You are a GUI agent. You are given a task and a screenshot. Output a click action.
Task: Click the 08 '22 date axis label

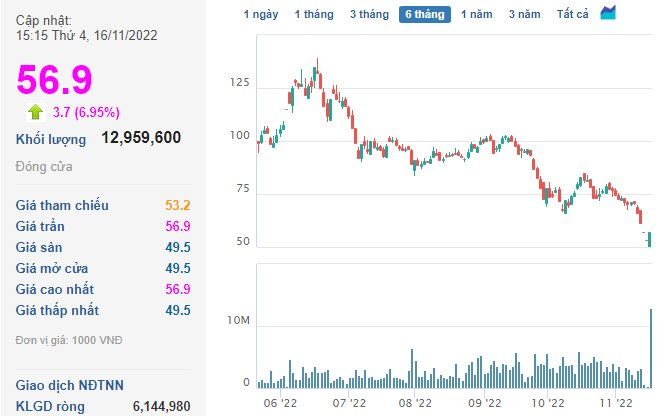[415, 403]
